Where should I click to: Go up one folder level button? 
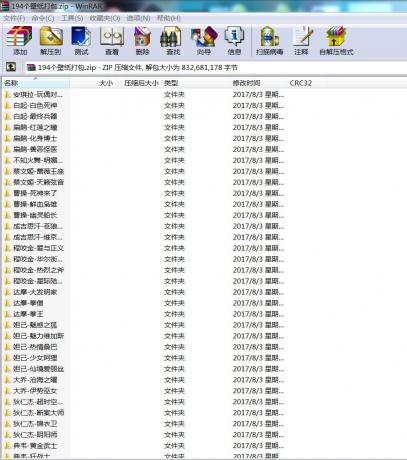pos(11,67)
